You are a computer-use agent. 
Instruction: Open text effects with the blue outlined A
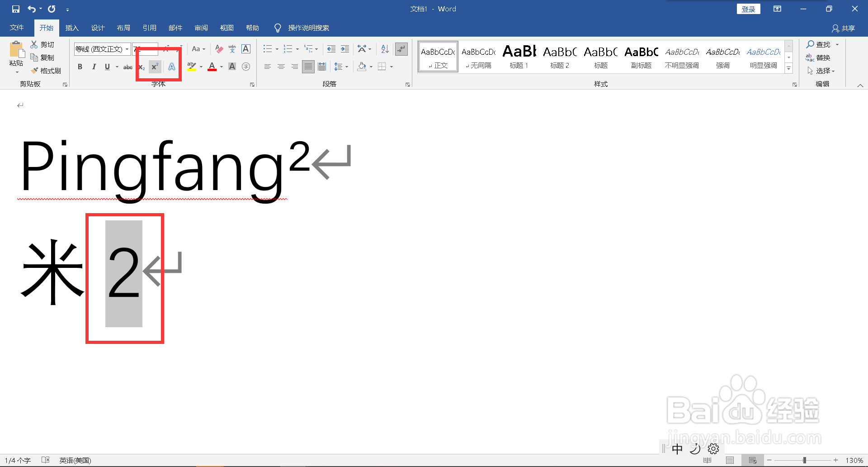click(x=172, y=67)
